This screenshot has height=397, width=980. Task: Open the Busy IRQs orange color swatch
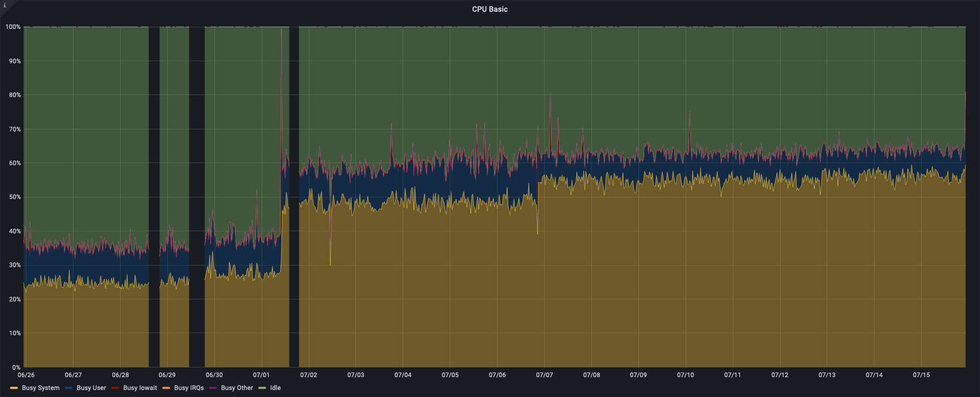166,388
